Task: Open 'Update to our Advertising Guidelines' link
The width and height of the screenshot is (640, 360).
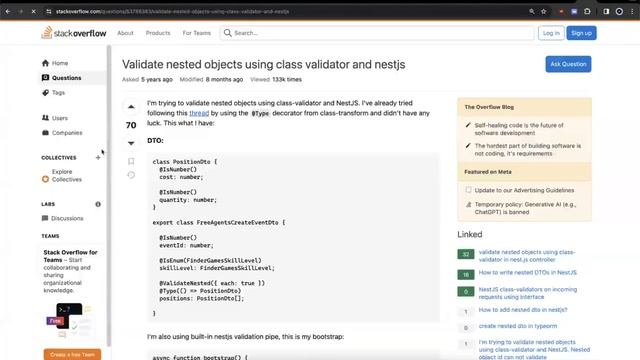Action: tap(524, 190)
